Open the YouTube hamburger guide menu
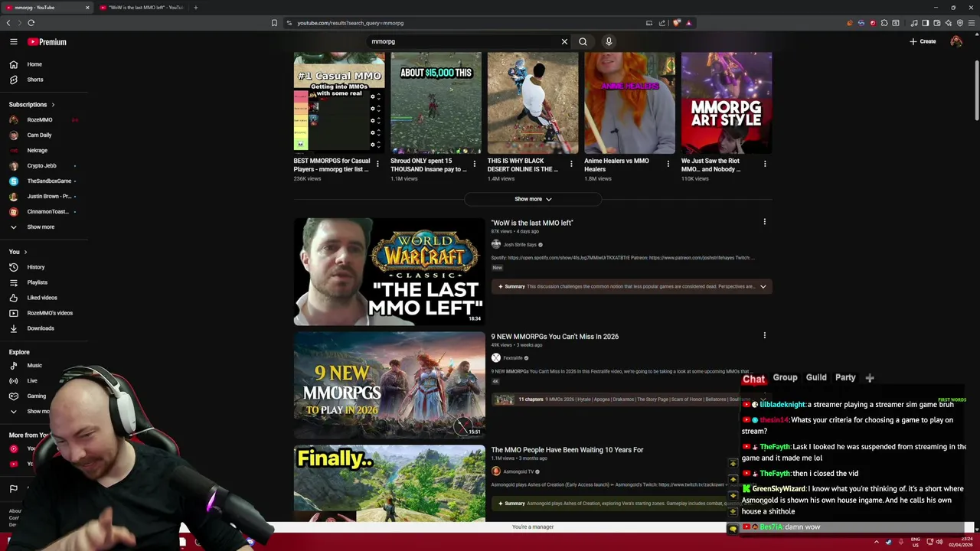 (x=14, y=42)
